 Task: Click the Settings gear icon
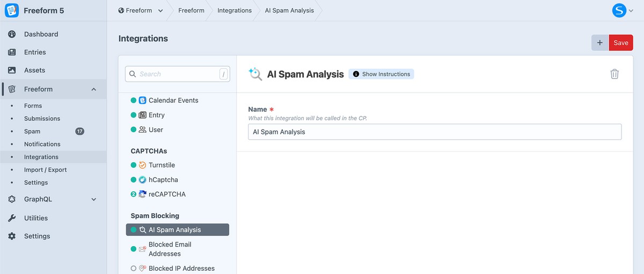click(12, 236)
